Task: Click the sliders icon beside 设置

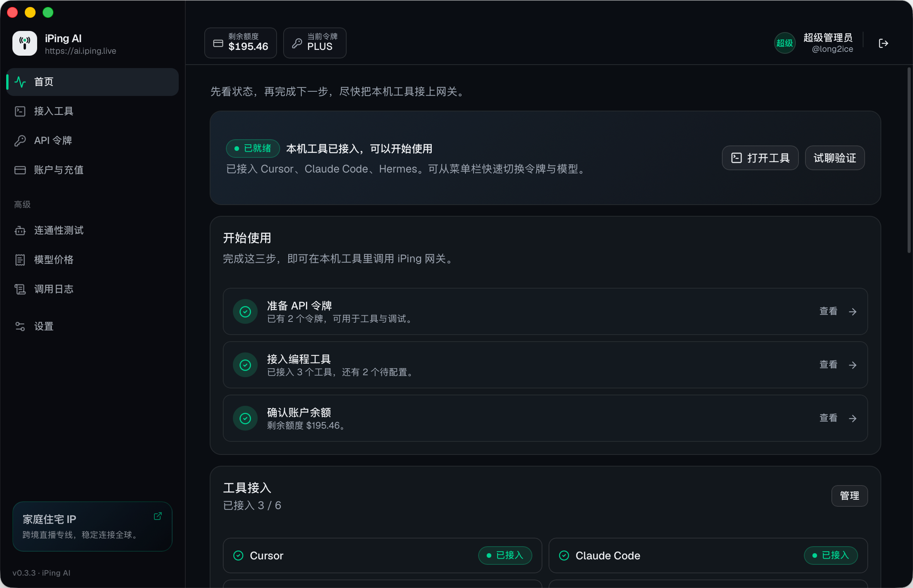Action: pos(20,326)
